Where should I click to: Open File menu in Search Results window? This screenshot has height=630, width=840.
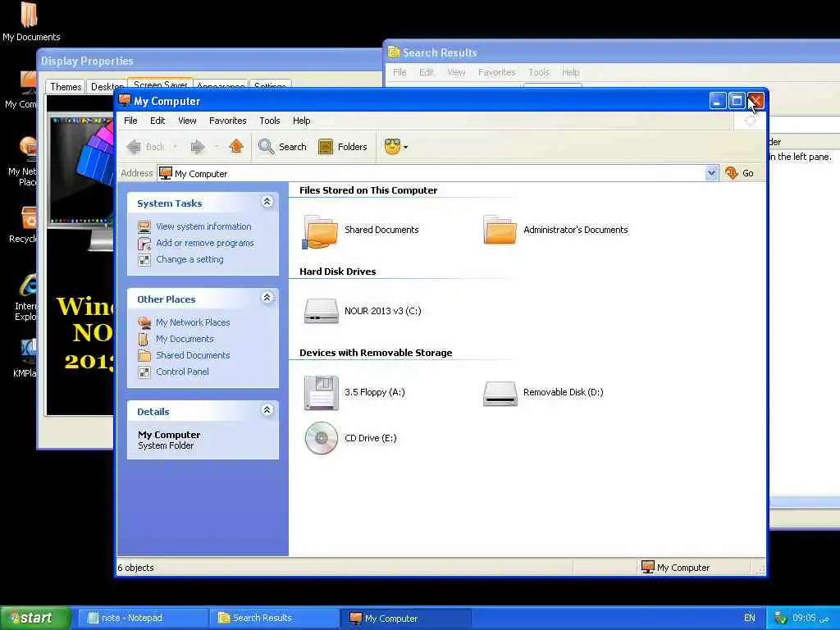click(399, 72)
